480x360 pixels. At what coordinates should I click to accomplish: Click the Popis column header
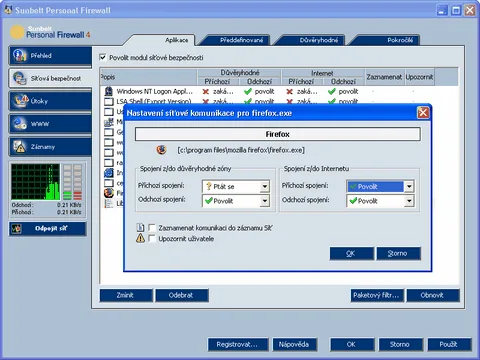149,77
